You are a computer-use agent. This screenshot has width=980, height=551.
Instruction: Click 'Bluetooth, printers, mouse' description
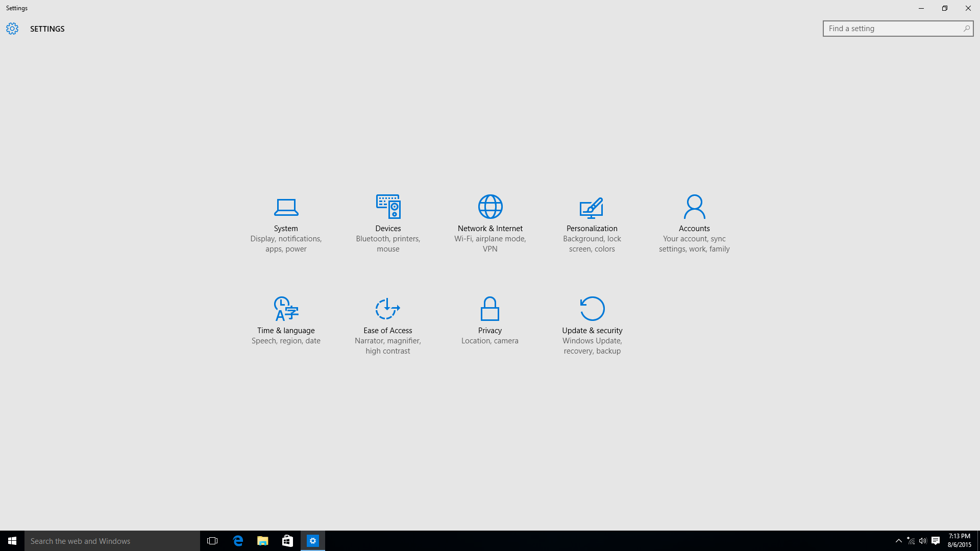click(x=388, y=244)
